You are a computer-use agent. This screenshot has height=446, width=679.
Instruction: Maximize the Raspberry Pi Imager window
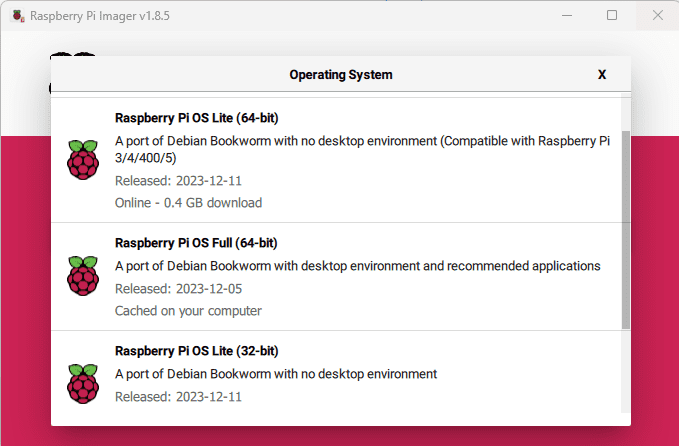click(612, 16)
